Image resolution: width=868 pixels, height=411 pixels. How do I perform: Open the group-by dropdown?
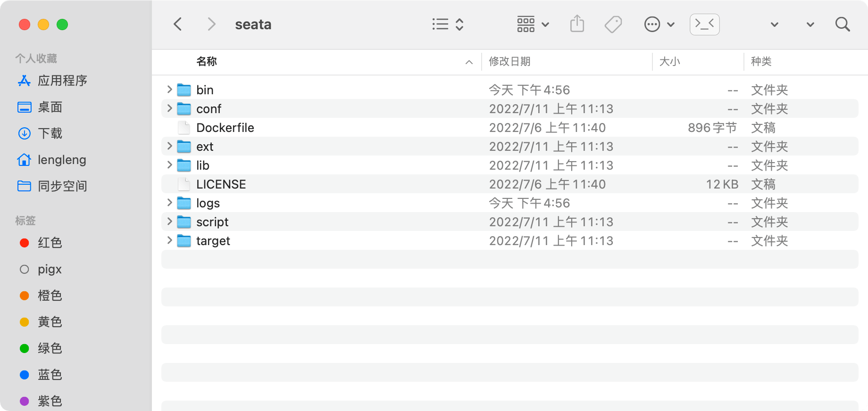(x=533, y=25)
